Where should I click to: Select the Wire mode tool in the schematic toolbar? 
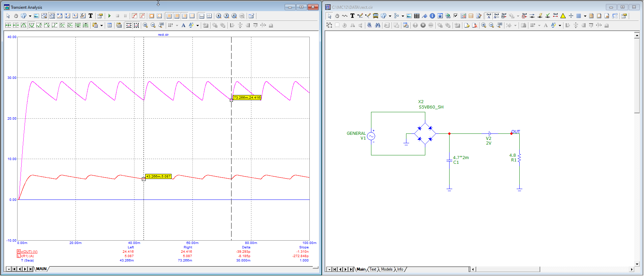tap(360, 16)
